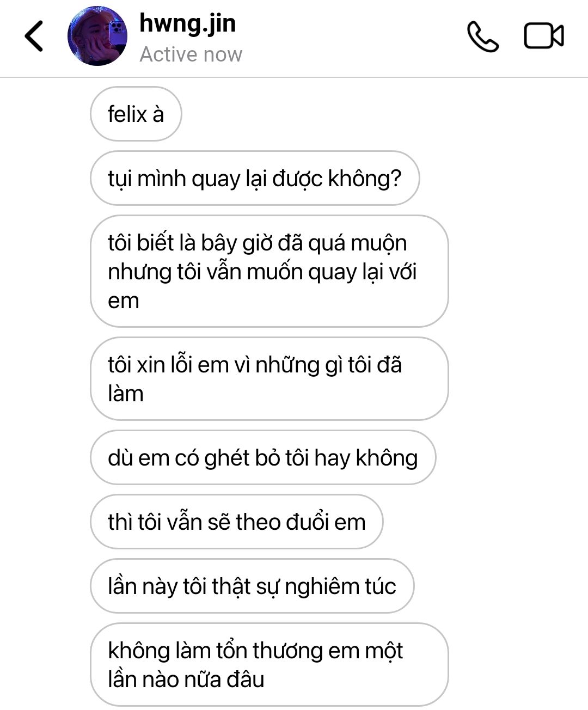Go back using the left arrow icon
Screen dimensions: 588x710
tap(34, 36)
